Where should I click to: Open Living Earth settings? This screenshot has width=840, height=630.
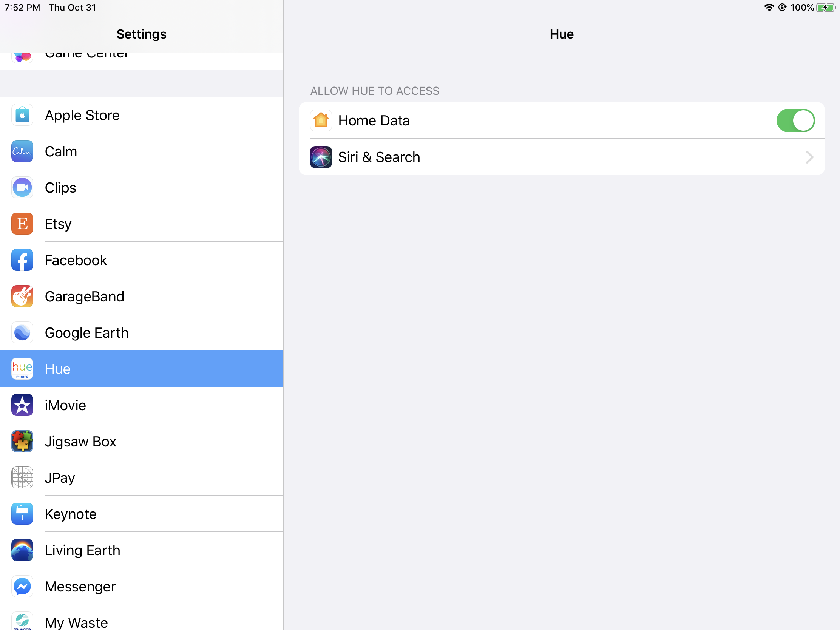[x=141, y=550]
